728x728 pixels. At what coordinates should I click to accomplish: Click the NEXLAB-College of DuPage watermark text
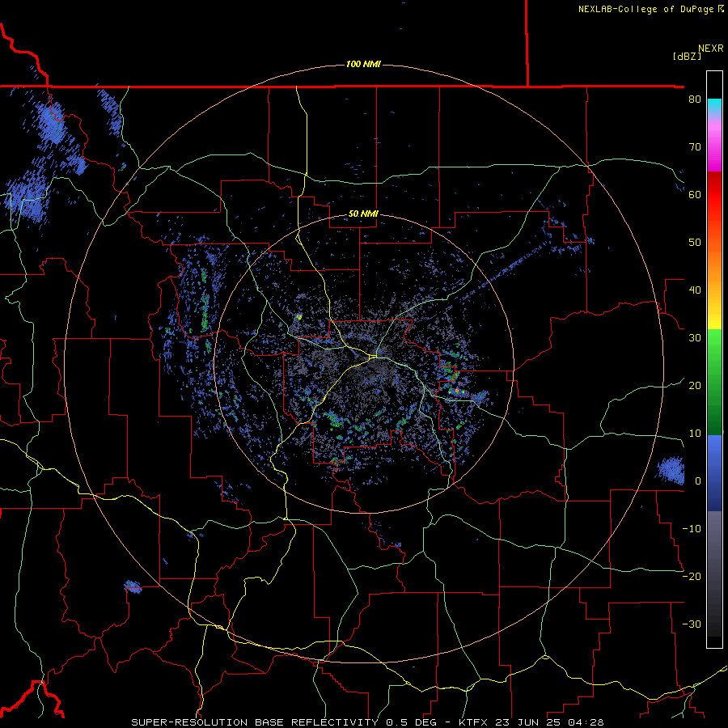(645, 9)
